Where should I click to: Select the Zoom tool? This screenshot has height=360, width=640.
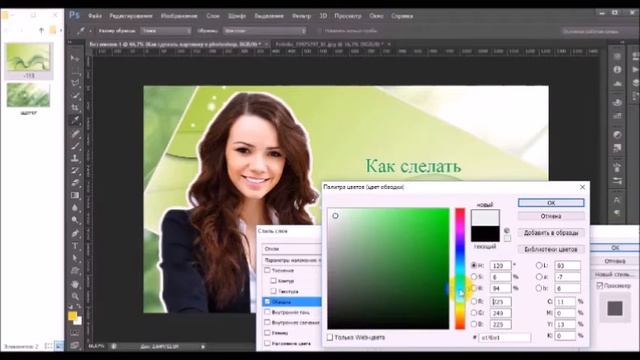click(x=75, y=296)
